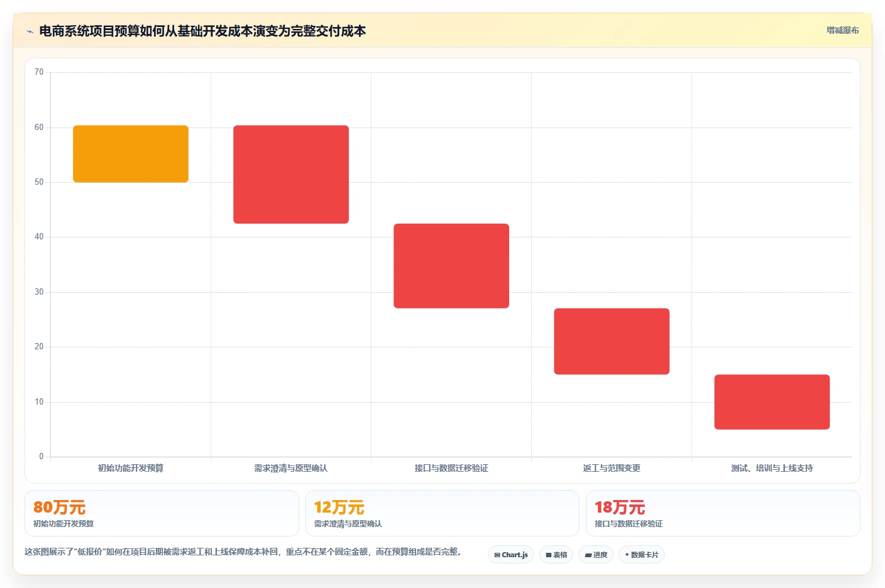This screenshot has width=885, height=588.
Task: Click y-axis tick value 10
Action: [39, 402]
